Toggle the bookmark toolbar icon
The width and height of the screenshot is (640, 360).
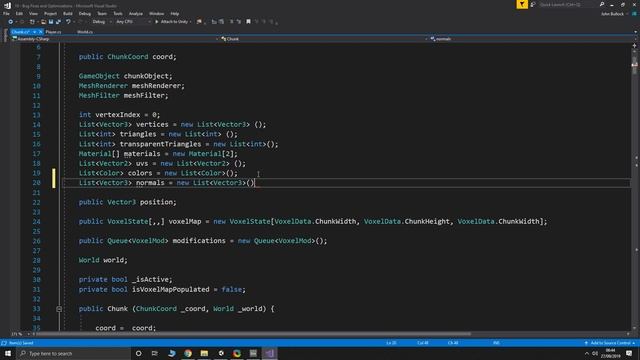(248, 22)
